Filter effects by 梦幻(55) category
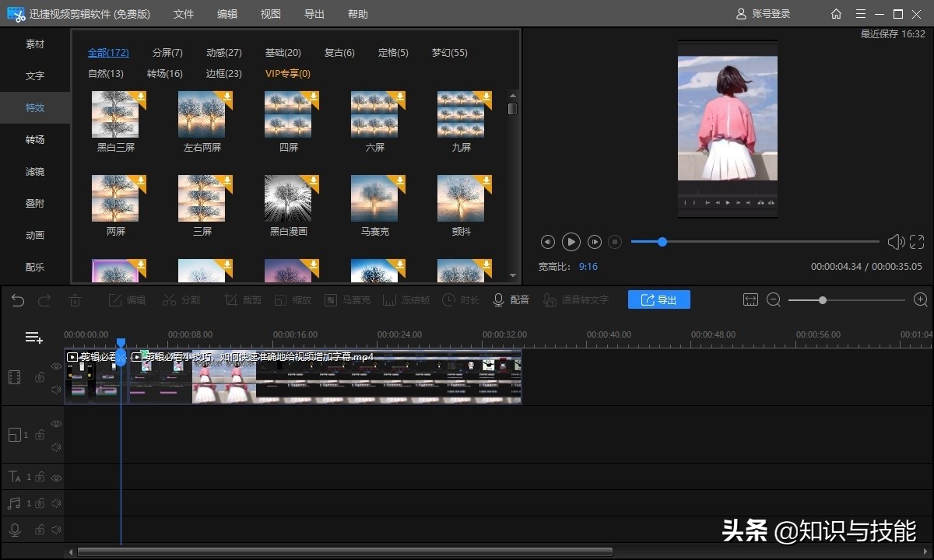This screenshot has width=934, height=560. pos(449,53)
